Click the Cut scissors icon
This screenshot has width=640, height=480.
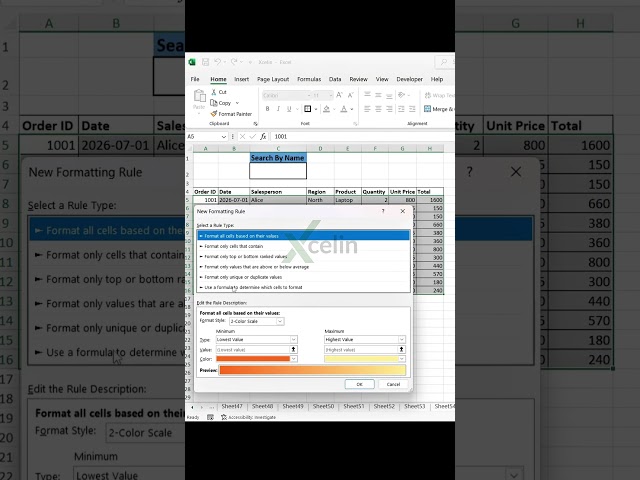pyautogui.click(x=213, y=92)
